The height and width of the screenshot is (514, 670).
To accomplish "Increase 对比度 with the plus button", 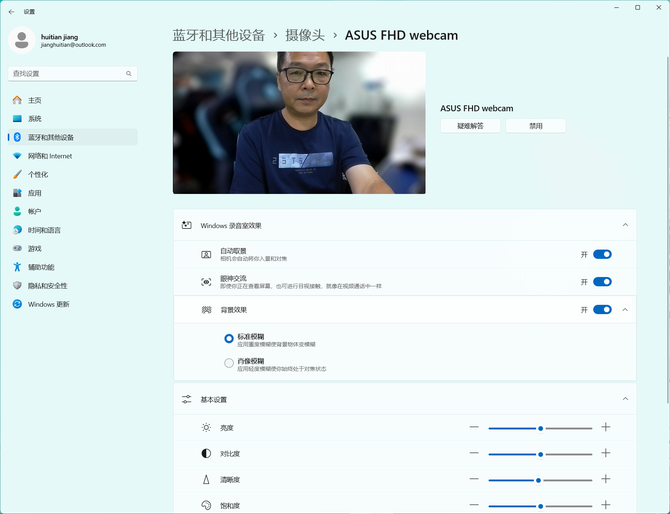I will click(x=605, y=453).
